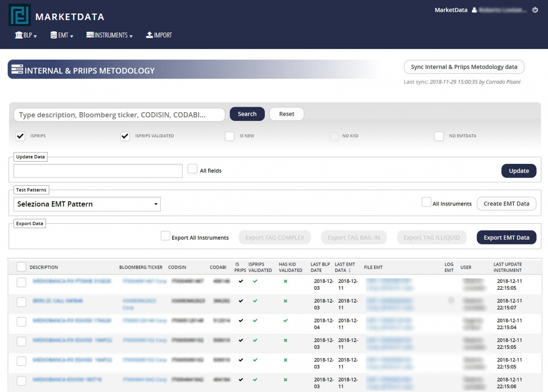The width and height of the screenshot is (548, 392).
Task: Select the row updated at 22:15:06
Action: tap(21, 381)
